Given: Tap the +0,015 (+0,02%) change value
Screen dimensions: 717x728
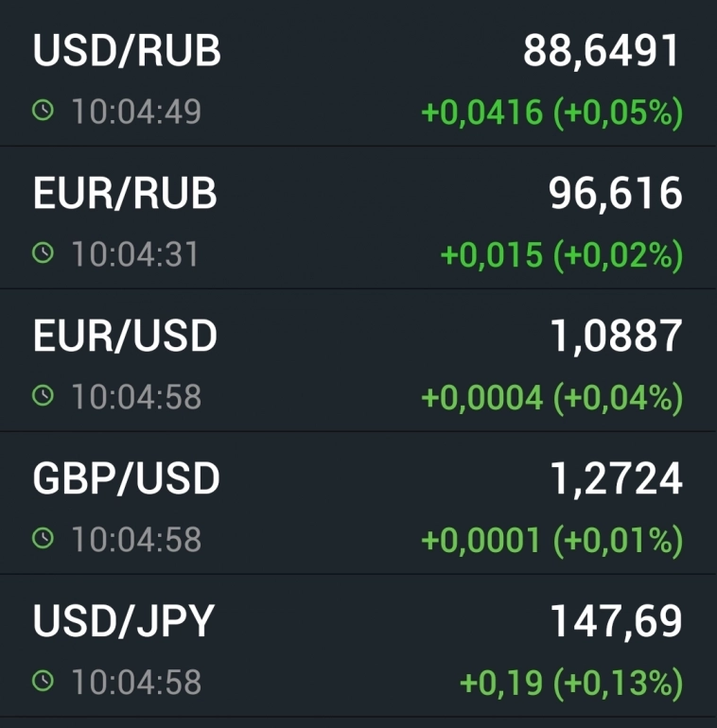Looking at the screenshot, I should click(x=562, y=255).
